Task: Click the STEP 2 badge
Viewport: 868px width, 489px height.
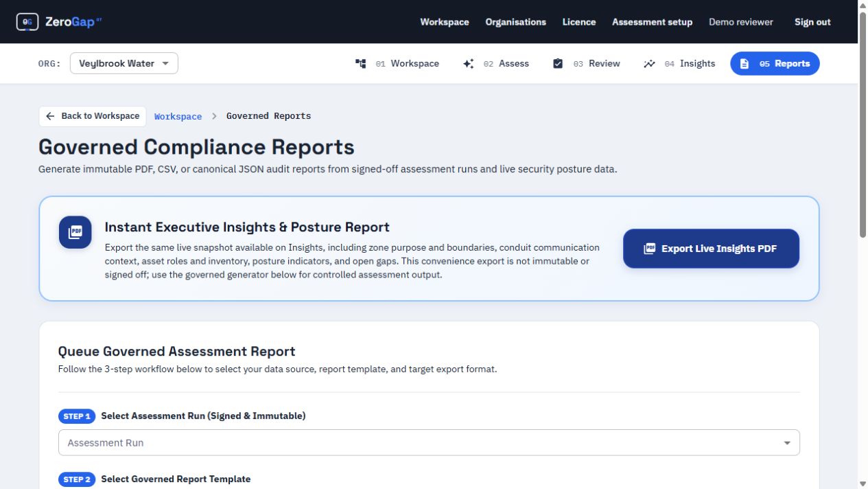Action: (x=77, y=479)
